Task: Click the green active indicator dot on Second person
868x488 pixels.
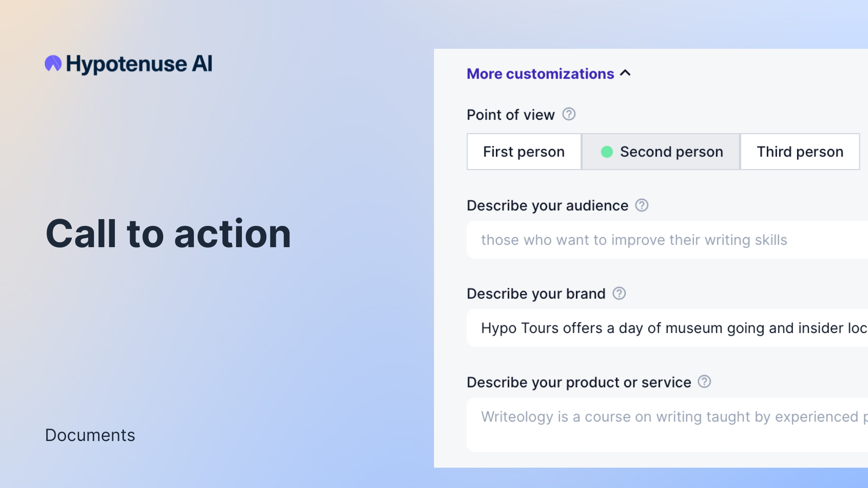Action: tap(607, 152)
